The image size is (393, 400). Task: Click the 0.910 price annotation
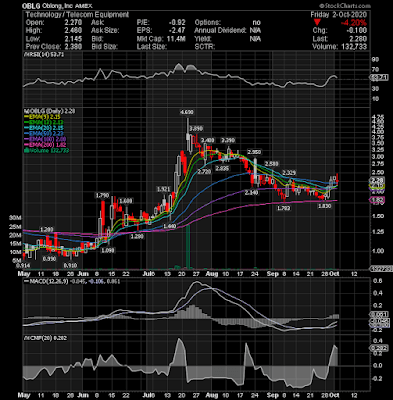click(70, 265)
